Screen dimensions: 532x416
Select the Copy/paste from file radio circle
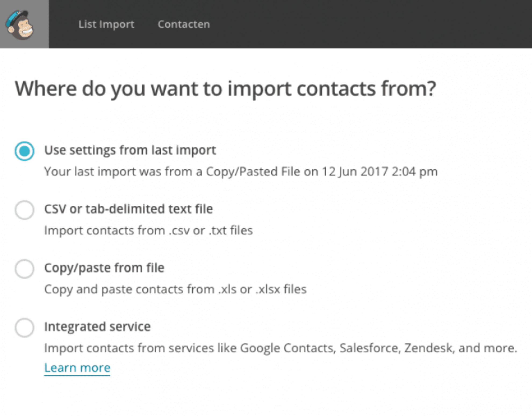click(x=24, y=269)
